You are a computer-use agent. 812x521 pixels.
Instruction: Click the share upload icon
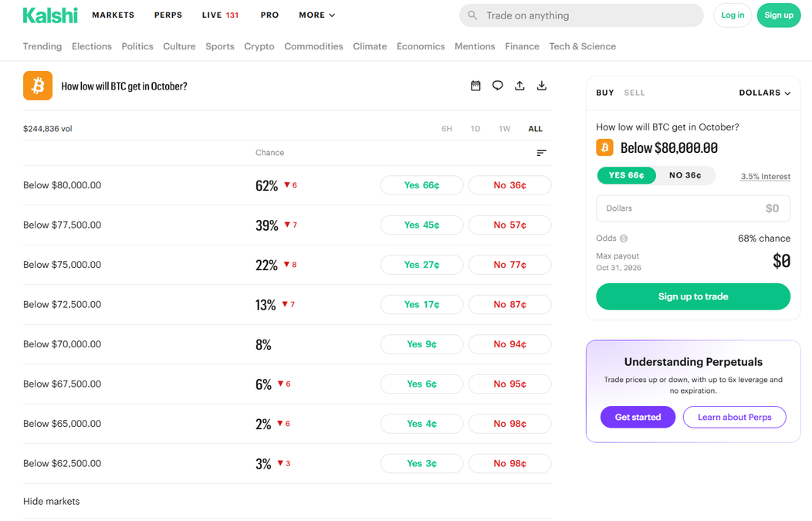click(519, 86)
